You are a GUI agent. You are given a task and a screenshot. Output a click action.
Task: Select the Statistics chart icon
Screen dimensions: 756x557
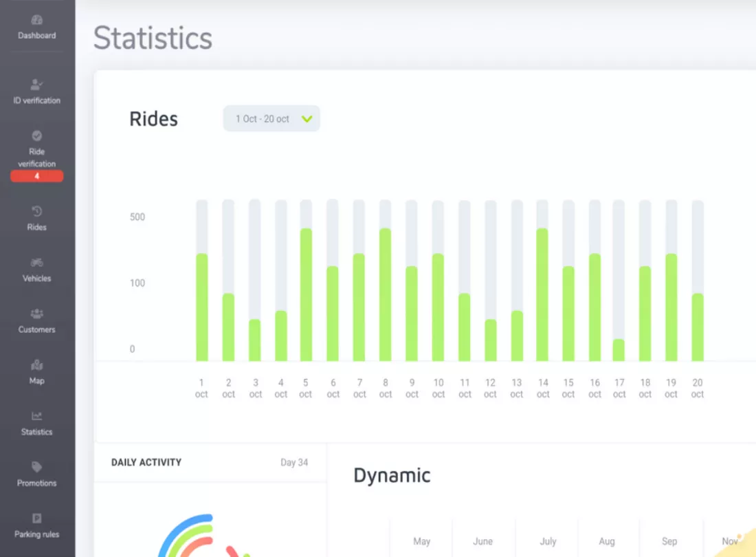click(x=36, y=416)
